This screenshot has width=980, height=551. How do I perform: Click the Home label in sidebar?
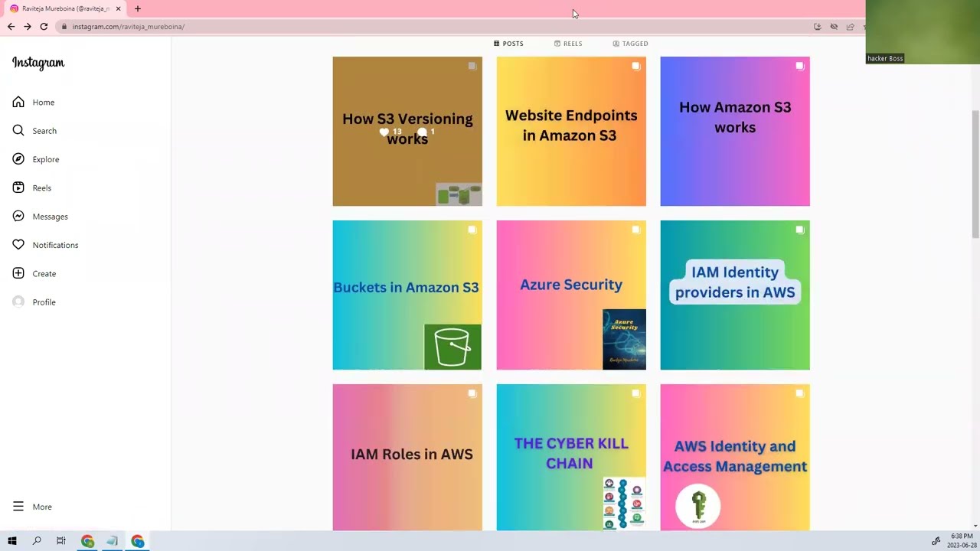tap(44, 103)
